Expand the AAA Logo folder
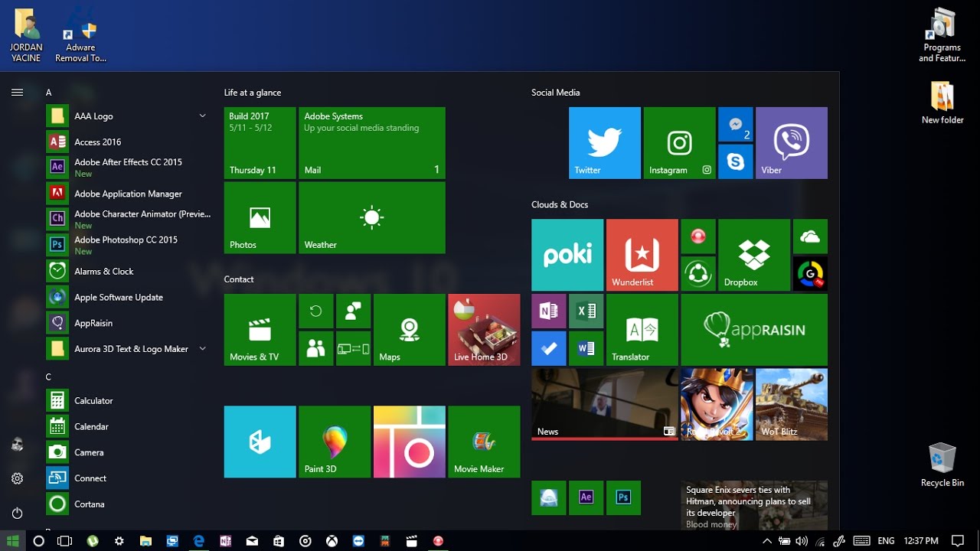The height and width of the screenshot is (551, 980). tap(127, 116)
